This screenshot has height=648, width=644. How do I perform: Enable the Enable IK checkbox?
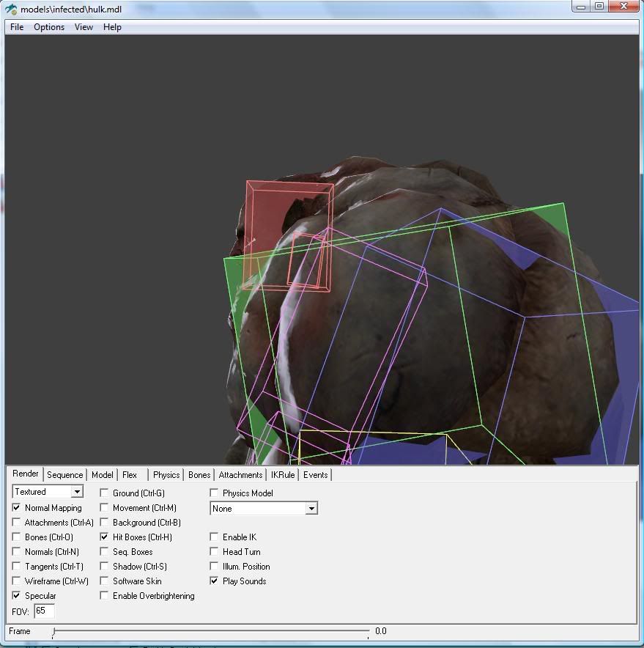214,537
